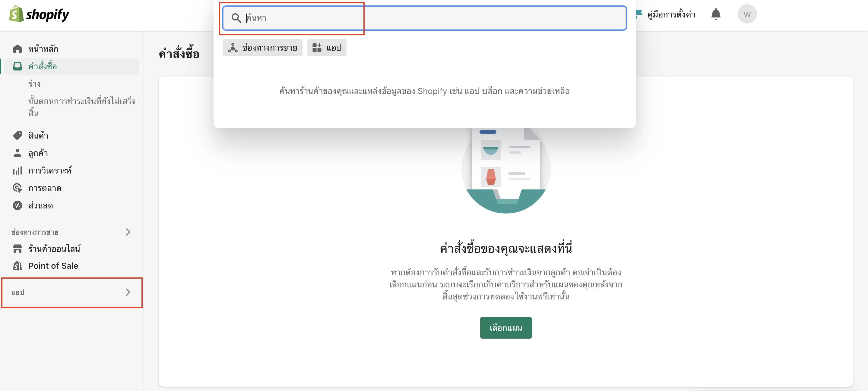Click the Point of Sale bag icon
868x391 pixels.
coord(17,266)
